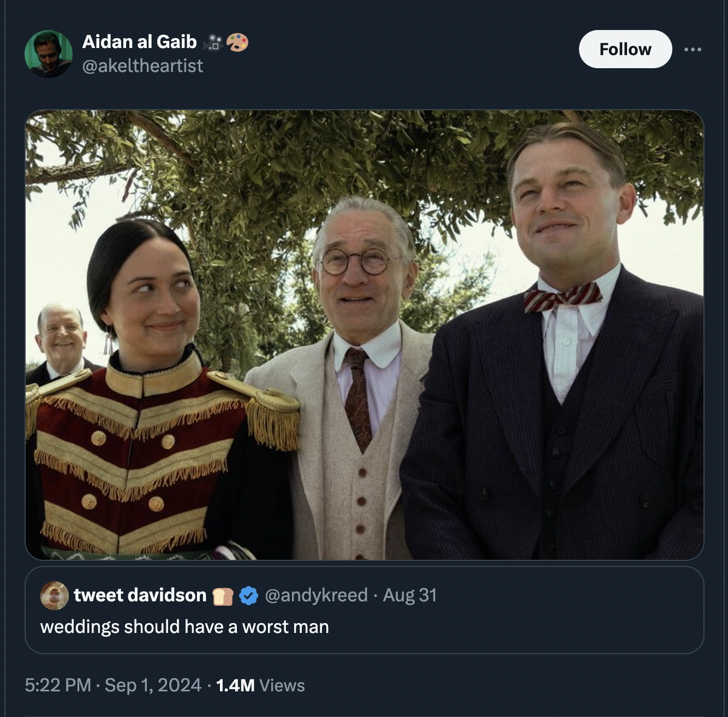Image resolution: width=728 pixels, height=717 pixels.
Task: Click the blue verified badge
Action: tap(249, 595)
